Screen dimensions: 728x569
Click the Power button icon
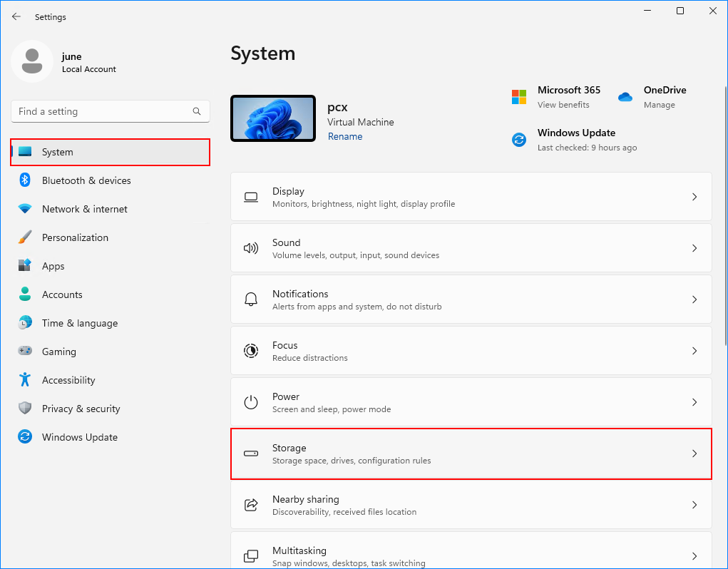point(251,402)
